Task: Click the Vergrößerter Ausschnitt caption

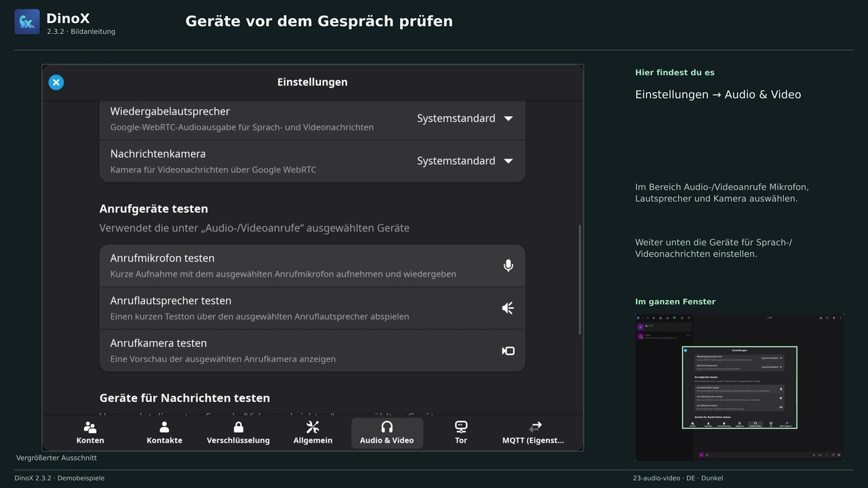Action: [56, 458]
